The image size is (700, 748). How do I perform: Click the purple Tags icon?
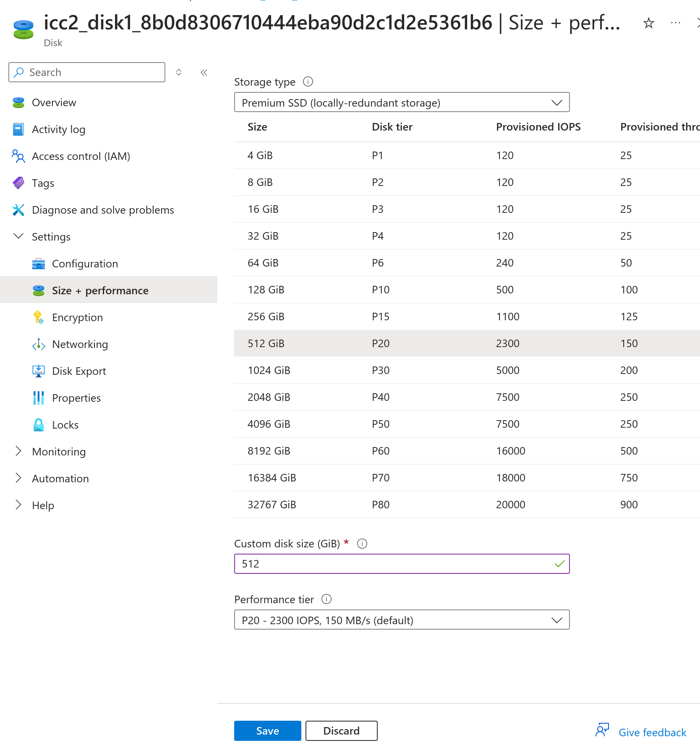coord(18,183)
